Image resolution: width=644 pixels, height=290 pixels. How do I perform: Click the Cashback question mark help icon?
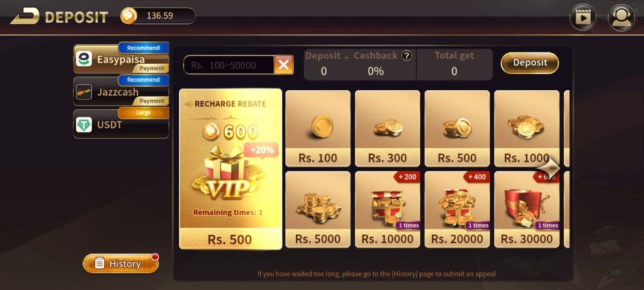(407, 56)
